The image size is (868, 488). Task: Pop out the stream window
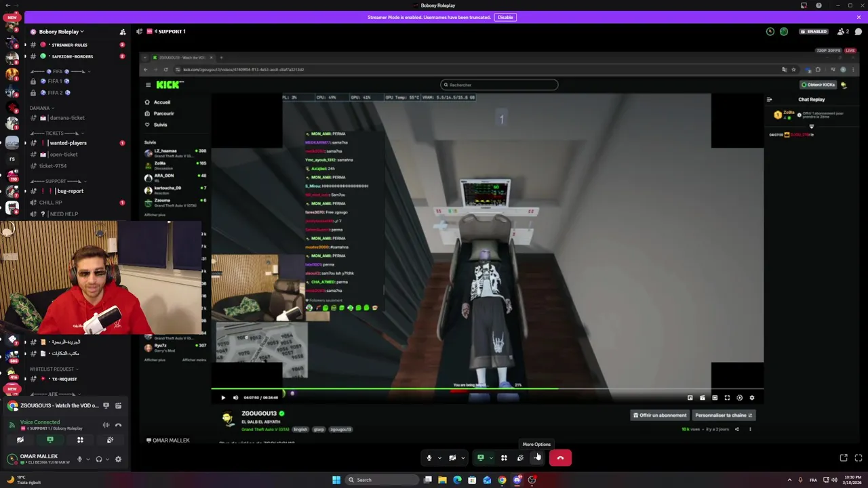pos(844,458)
